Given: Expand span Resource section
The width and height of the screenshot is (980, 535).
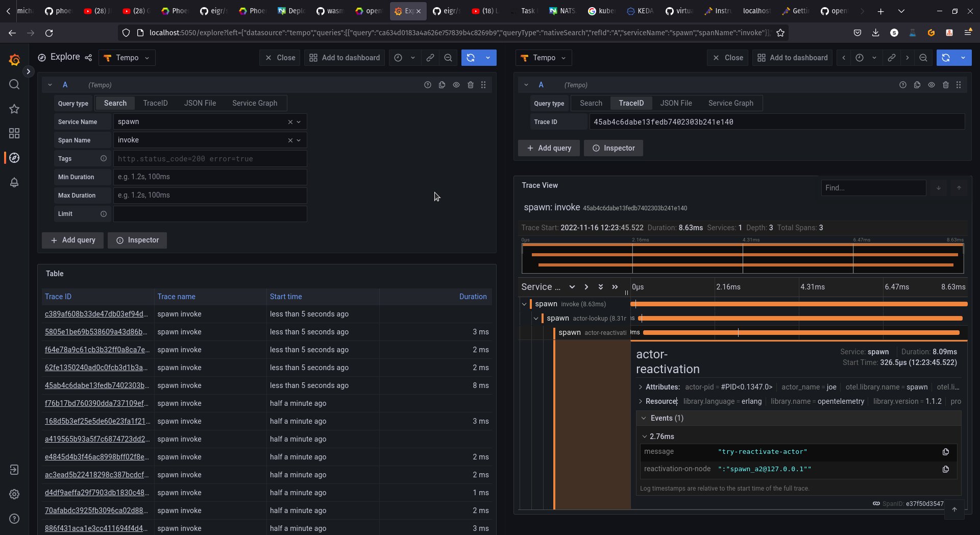Looking at the screenshot, I should [641, 401].
